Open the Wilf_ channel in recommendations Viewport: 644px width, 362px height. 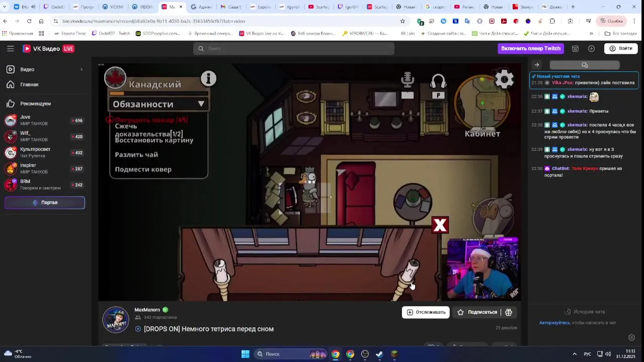[44, 136]
